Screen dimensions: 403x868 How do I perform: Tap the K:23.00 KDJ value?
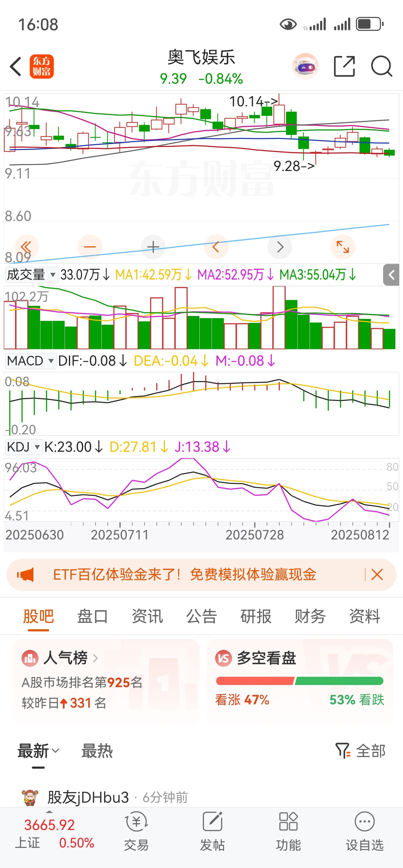[x=73, y=447]
